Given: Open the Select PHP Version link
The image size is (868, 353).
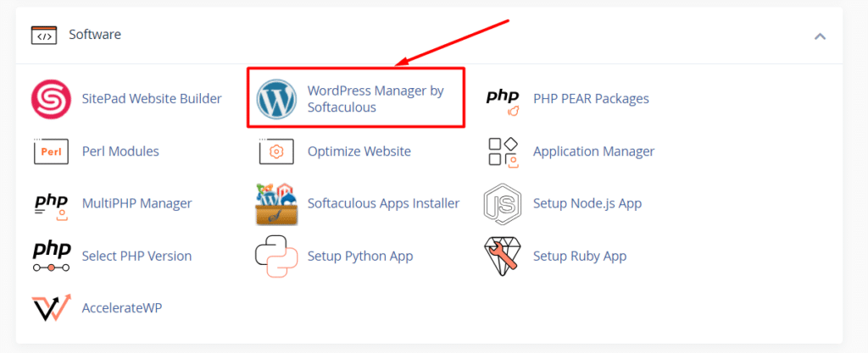Looking at the screenshot, I should 136,256.
